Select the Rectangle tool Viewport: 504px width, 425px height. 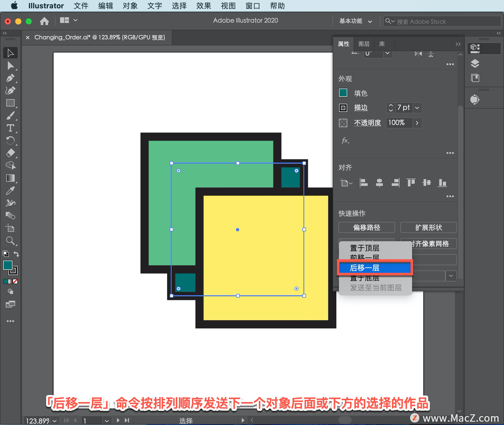tap(10, 103)
